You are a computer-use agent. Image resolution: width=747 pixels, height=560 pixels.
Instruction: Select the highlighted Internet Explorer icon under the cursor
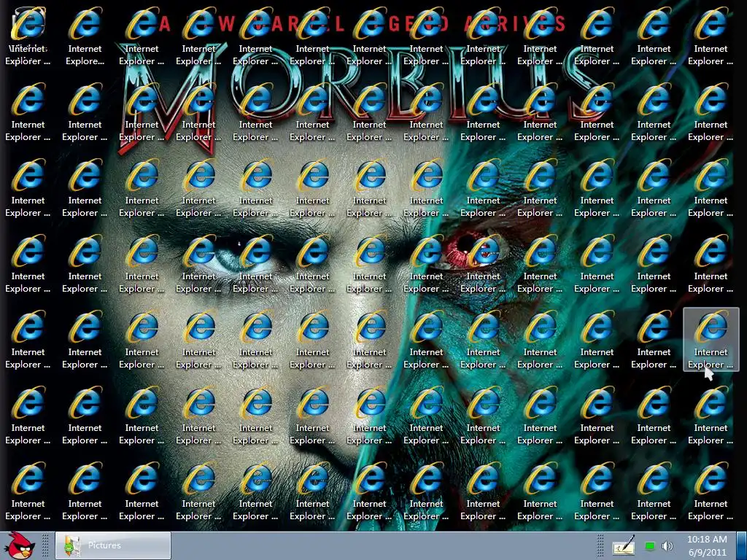coord(711,339)
